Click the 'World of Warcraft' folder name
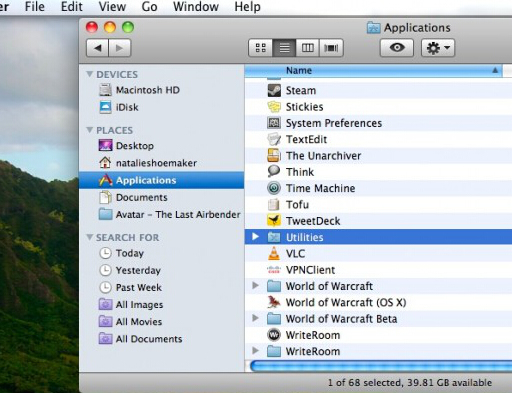The width and height of the screenshot is (512, 393). (329, 286)
